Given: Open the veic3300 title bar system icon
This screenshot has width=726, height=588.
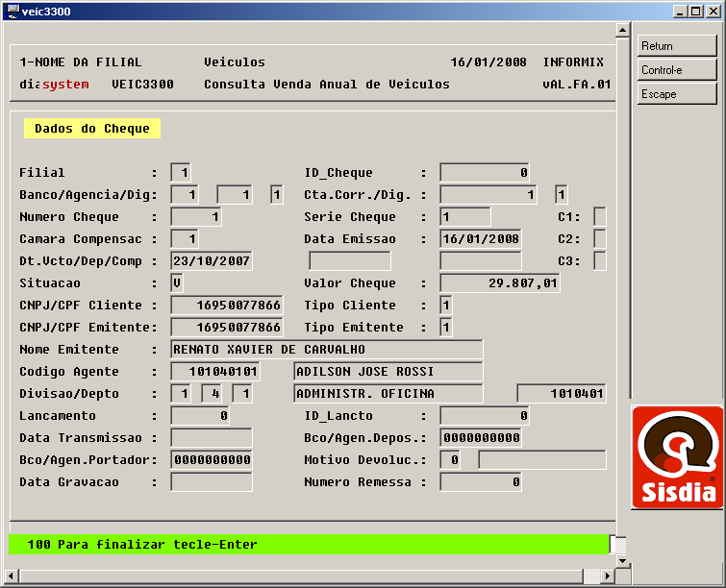Looking at the screenshot, I should 13,11.
